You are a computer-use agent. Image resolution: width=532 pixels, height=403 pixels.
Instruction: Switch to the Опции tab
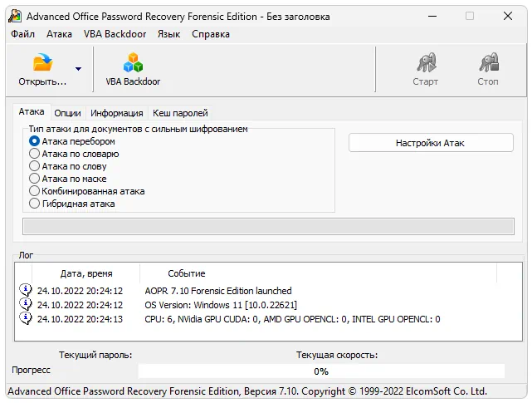click(67, 113)
